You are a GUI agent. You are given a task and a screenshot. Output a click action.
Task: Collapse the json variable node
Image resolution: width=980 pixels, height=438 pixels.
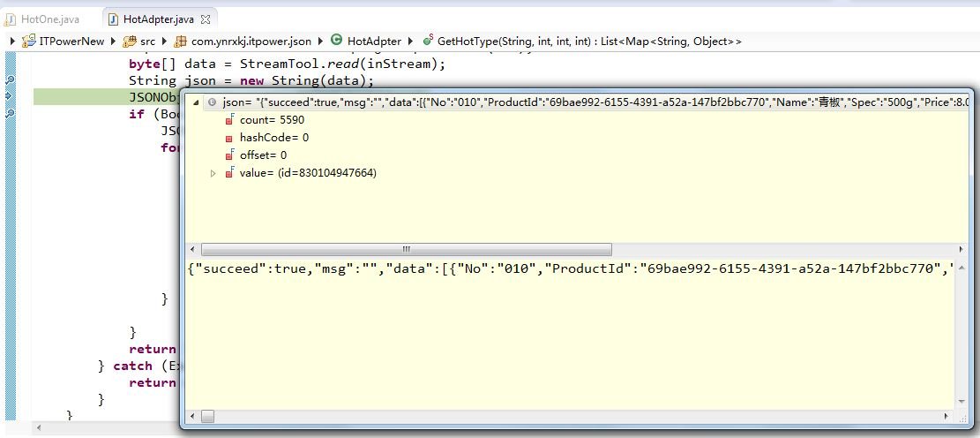tap(196, 102)
